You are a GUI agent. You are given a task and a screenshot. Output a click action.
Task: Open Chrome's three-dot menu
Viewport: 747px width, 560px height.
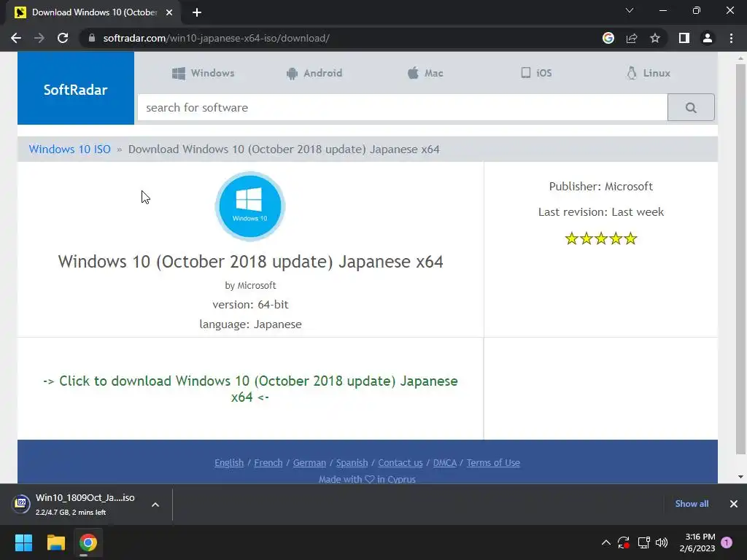click(x=731, y=38)
